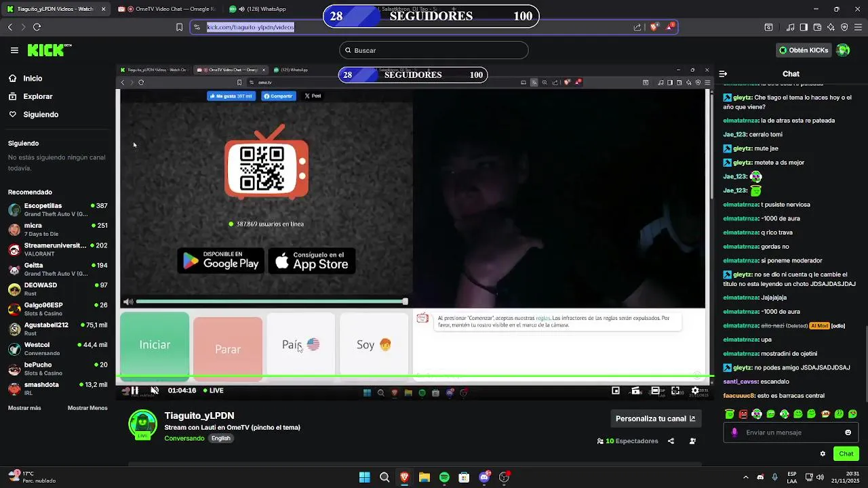Image resolution: width=868 pixels, height=488 pixels.
Task: Open Brave Rewards triangle icon
Action: tap(670, 27)
